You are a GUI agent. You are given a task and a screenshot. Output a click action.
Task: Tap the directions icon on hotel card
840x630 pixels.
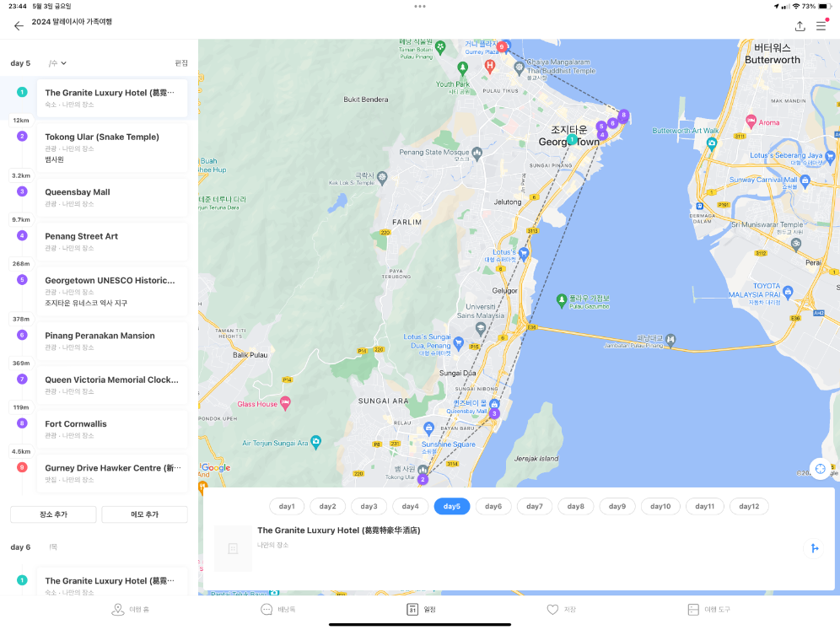point(815,548)
